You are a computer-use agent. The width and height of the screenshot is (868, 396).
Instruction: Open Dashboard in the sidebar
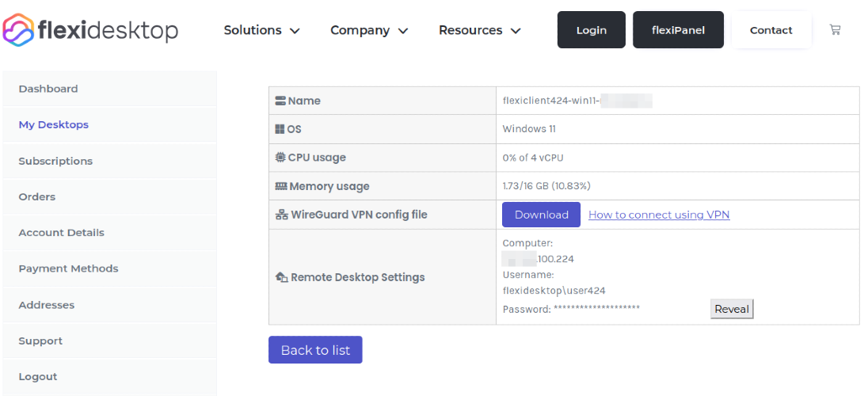point(48,89)
